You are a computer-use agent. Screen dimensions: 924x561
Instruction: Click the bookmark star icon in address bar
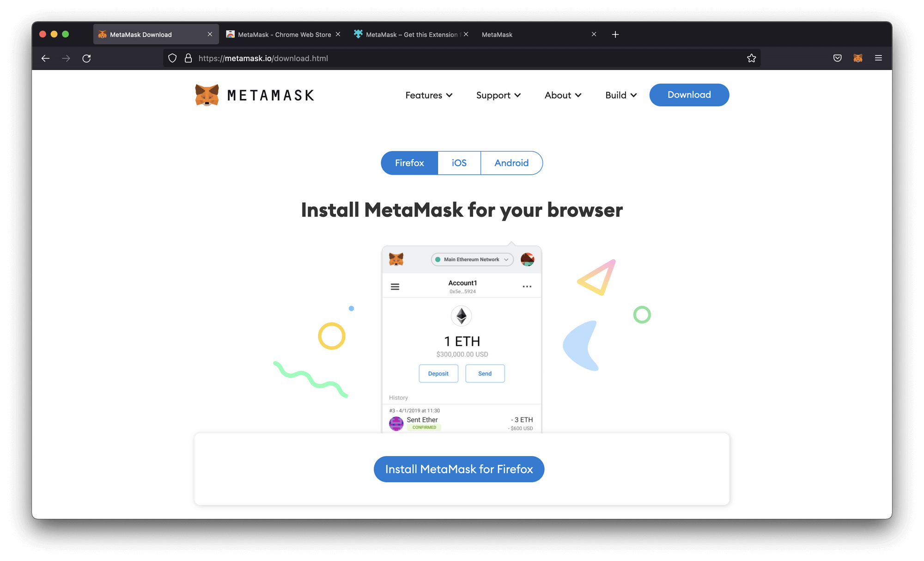[752, 58]
